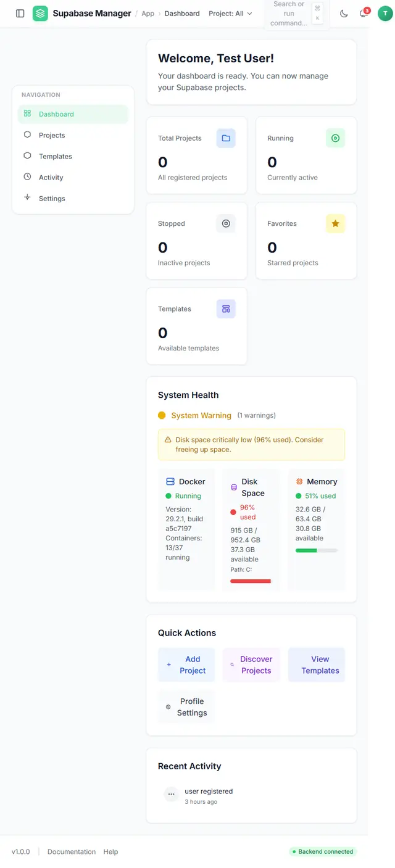The height and width of the screenshot is (868, 395).
Task: Click the red disk usage progress bar
Action: point(251,581)
